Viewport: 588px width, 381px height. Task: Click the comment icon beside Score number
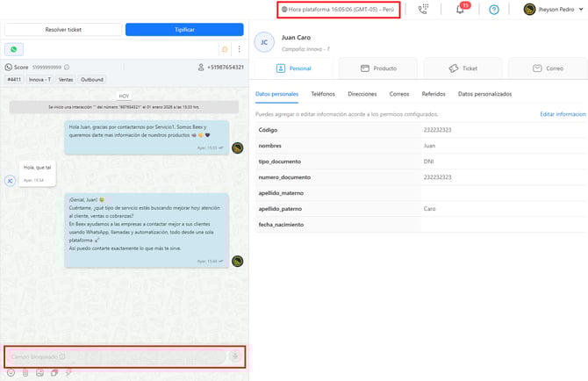pyautogui.click(x=67, y=67)
